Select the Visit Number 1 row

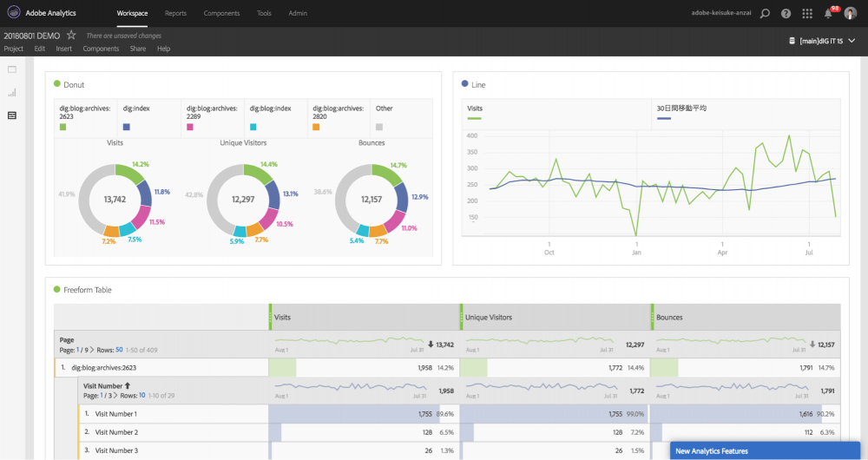coord(174,414)
